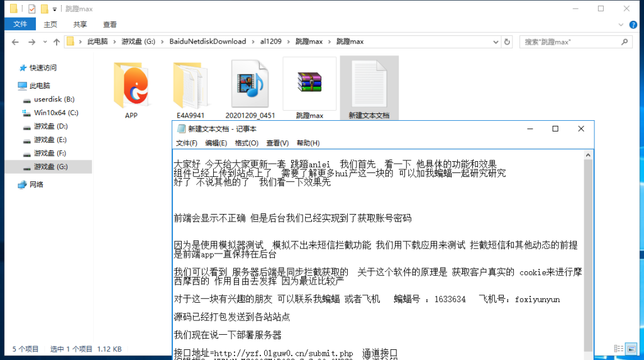
Task: Click al1209 in the address breadcrumb
Action: [x=271, y=42]
